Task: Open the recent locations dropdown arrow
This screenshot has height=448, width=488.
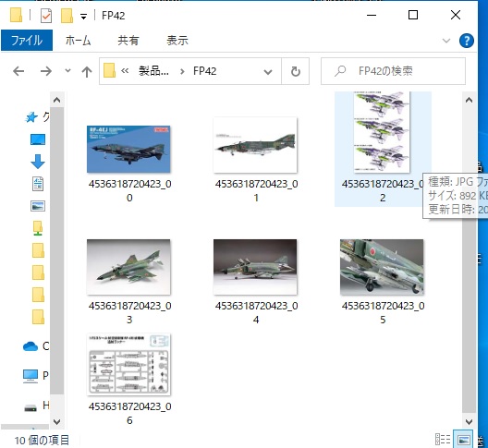Action: [67, 70]
